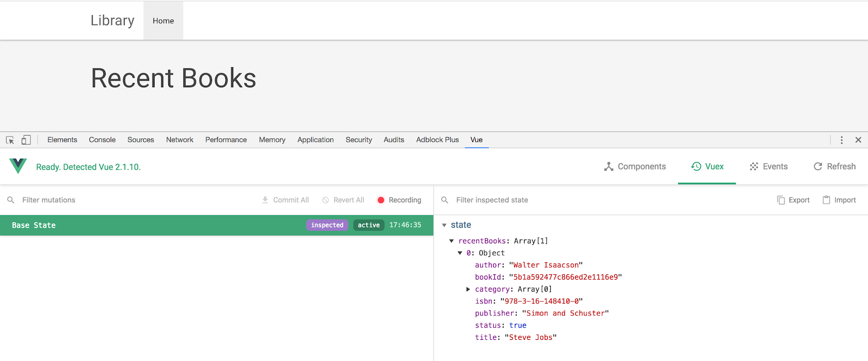The height and width of the screenshot is (361, 868).
Task: Collapse the recentBooks array
Action: pyautogui.click(x=451, y=241)
